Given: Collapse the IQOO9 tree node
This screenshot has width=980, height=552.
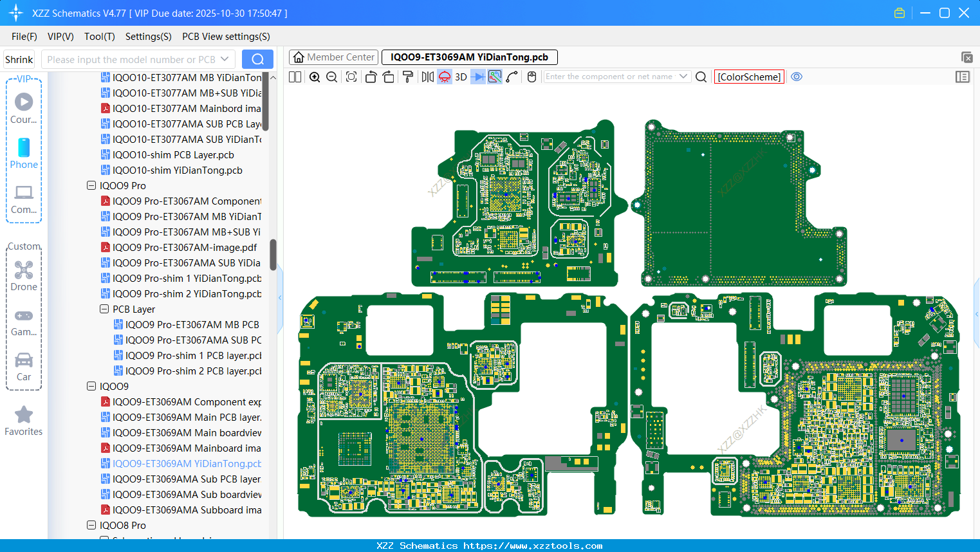Looking at the screenshot, I should [91, 386].
